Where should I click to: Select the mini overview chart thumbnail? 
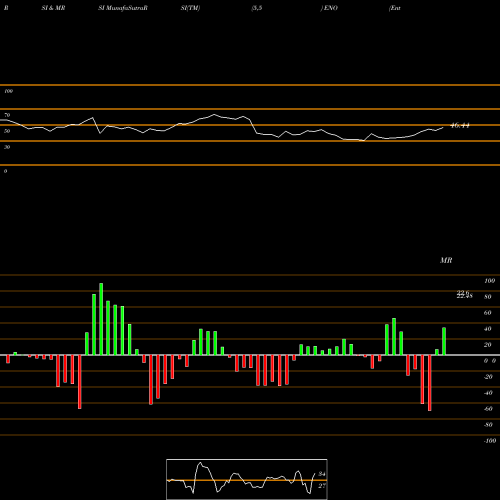[247, 479]
